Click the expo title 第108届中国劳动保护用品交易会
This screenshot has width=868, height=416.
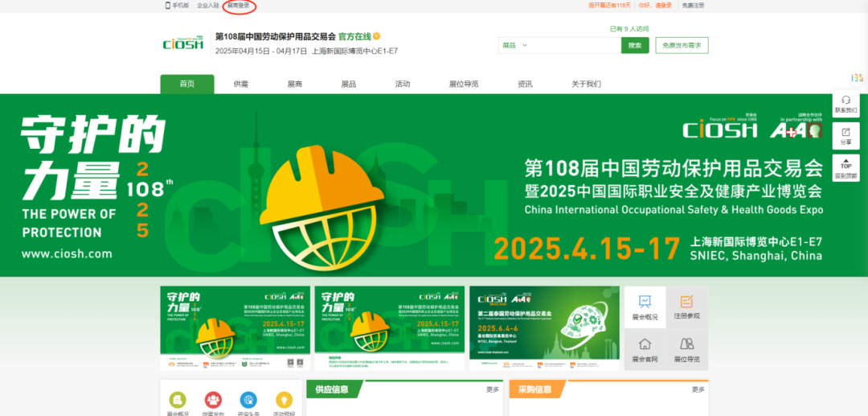pyautogui.click(x=276, y=36)
